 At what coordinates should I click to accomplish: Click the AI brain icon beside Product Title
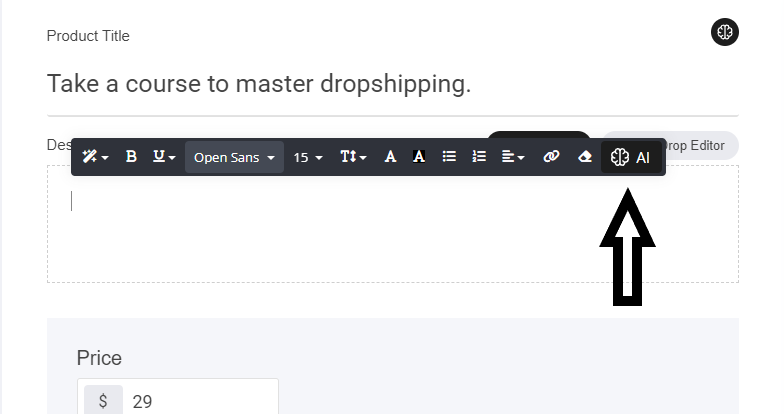[x=724, y=32]
